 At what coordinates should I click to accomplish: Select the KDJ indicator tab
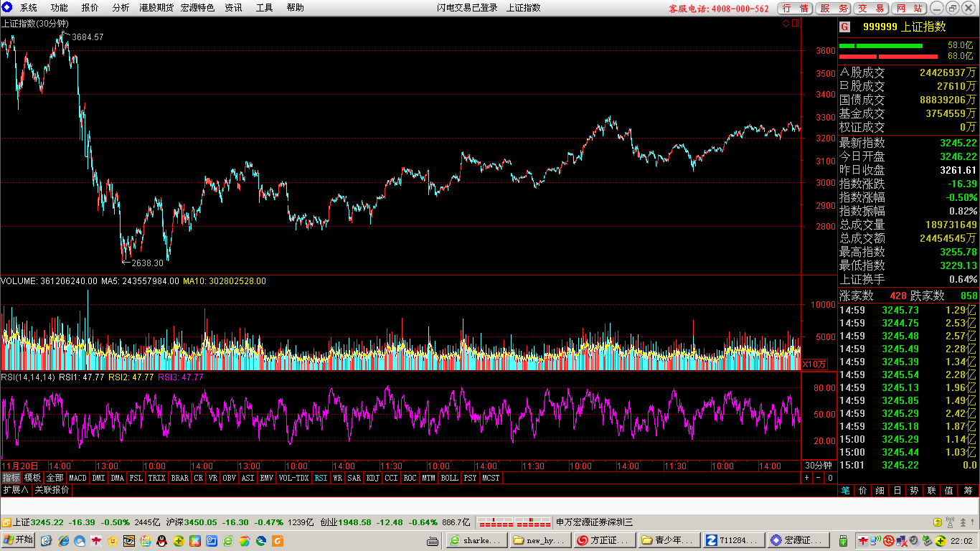tap(372, 477)
